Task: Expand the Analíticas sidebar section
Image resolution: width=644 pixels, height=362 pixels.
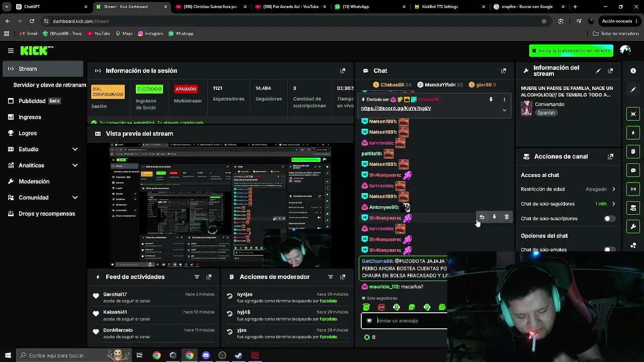Action: coord(75,165)
